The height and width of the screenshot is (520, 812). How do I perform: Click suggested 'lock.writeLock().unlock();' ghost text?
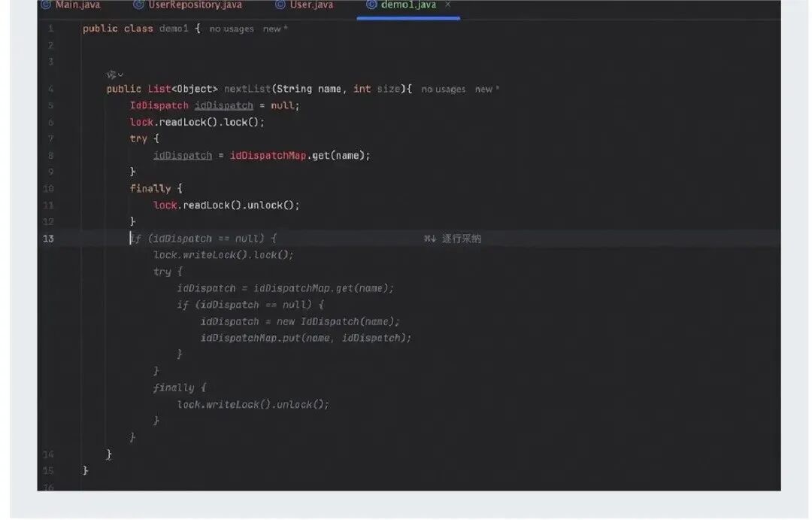(x=253, y=404)
